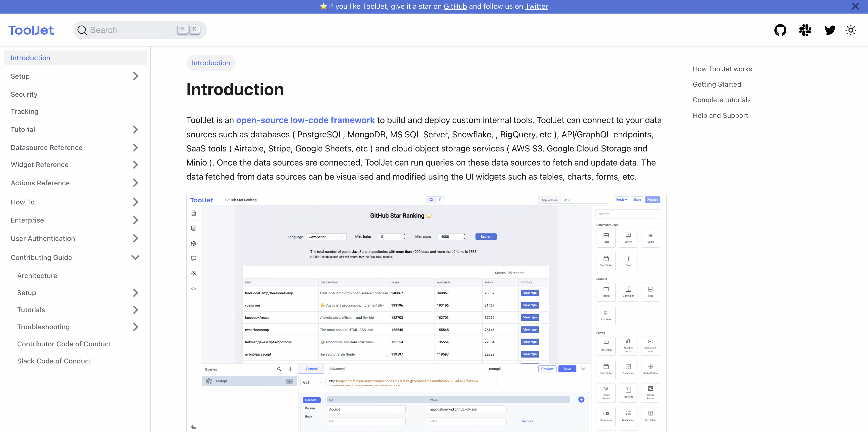Jump to the Getting Started section
This screenshot has width=868, height=432.
717,84
